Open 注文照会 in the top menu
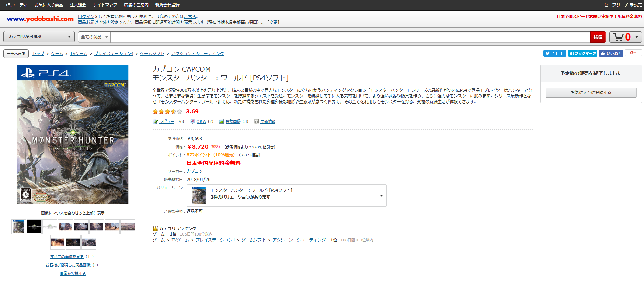Image resolution: width=644 pixels, height=282 pixels. pos(78,5)
